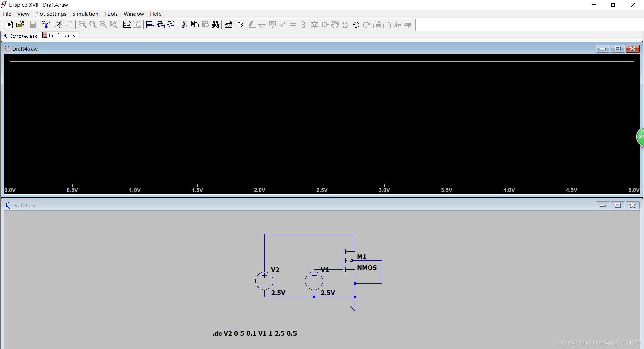Click the Cut scissors icon
Viewport: 644px width, 349px height.
click(x=184, y=24)
